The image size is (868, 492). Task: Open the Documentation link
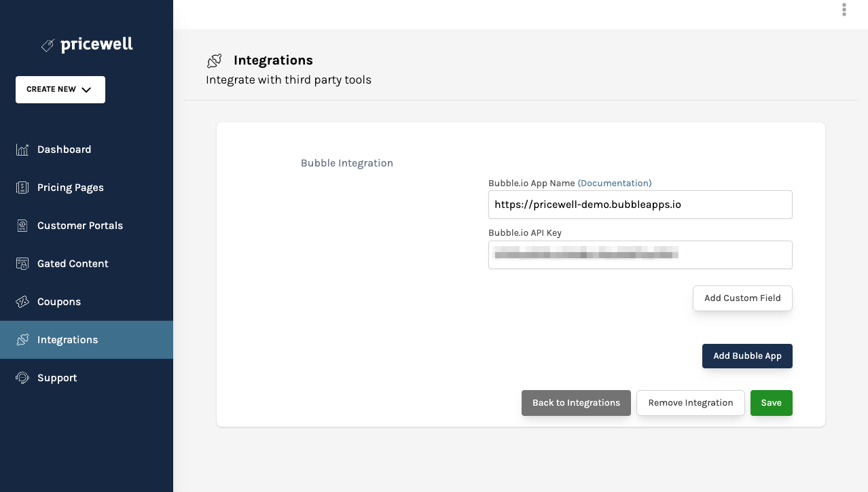pos(614,183)
